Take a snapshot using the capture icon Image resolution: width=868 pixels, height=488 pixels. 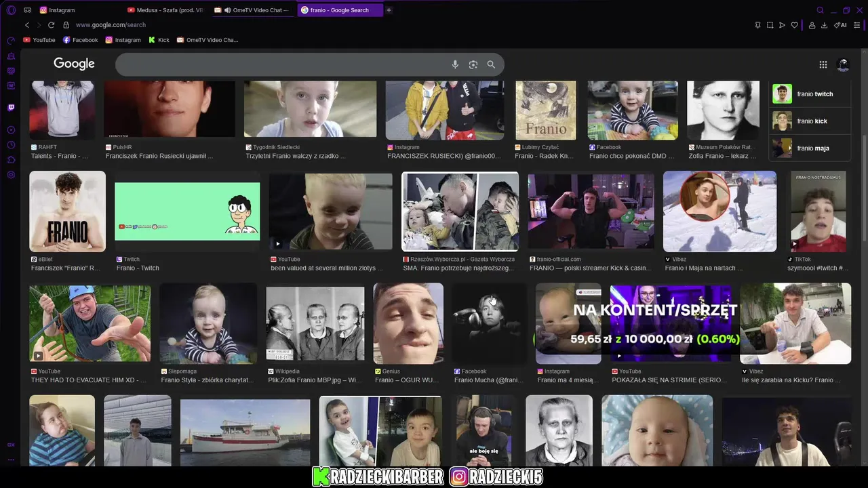pyautogui.click(x=770, y=25)
